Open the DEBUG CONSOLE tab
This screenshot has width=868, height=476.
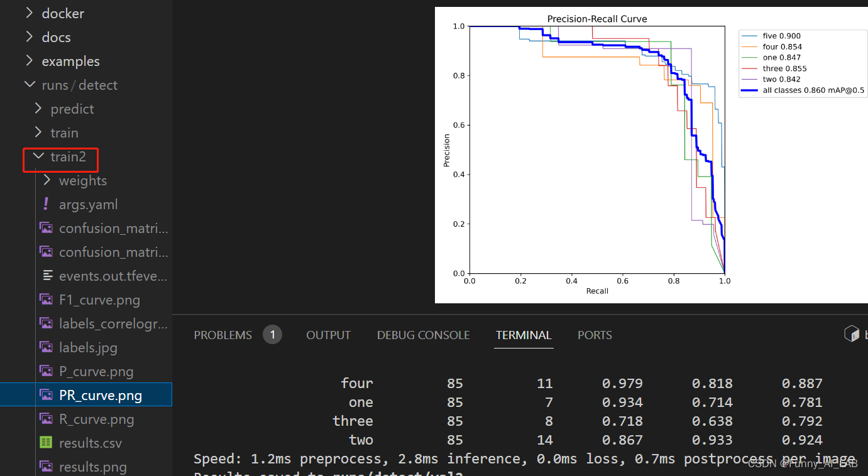coord(423,335)
